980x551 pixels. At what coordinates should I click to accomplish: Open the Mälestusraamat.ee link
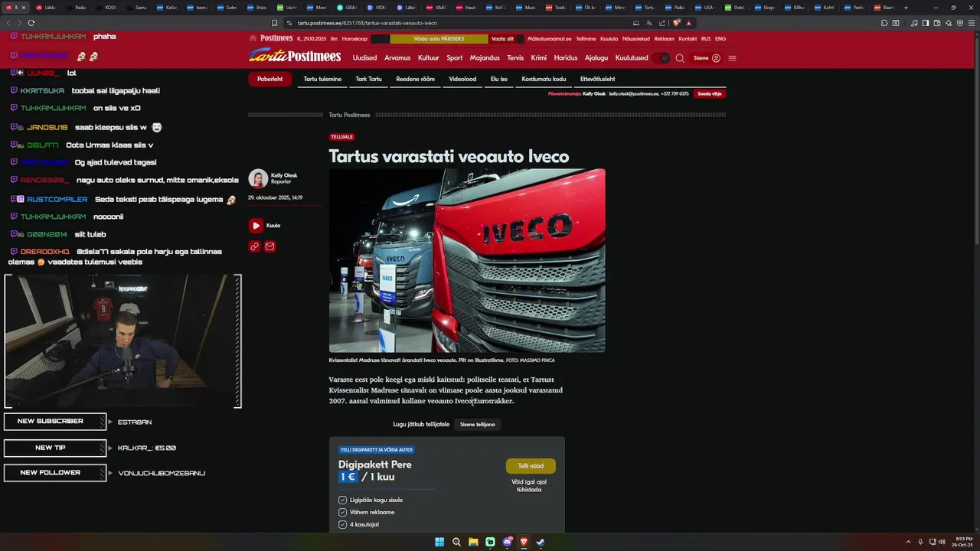click(x=550, y=38)
